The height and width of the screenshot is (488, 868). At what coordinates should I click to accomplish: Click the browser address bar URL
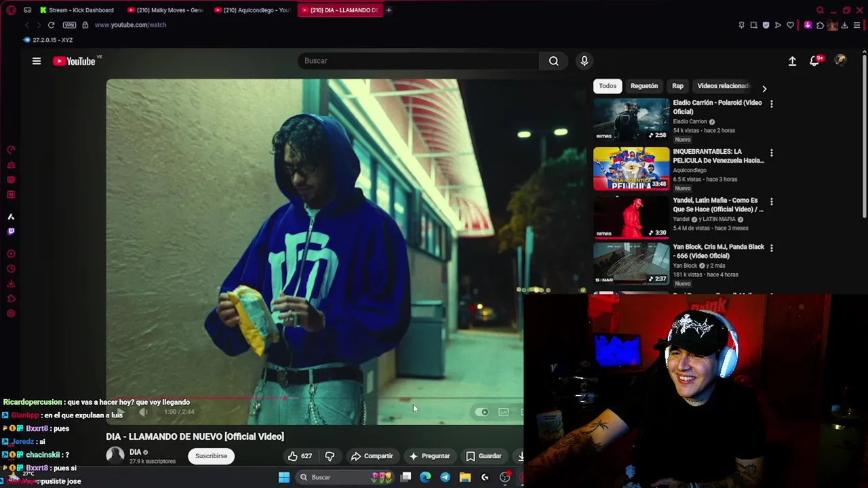(130, 25)
